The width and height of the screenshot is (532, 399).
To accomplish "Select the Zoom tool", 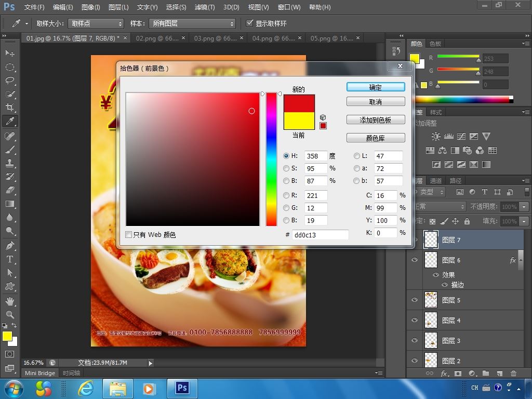I will point(9,314).
